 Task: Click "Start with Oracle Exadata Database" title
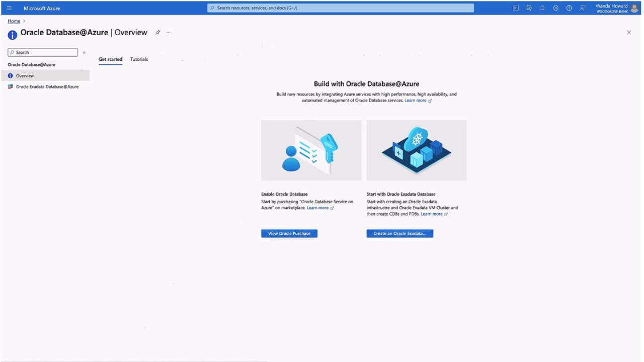coord(401,194)
